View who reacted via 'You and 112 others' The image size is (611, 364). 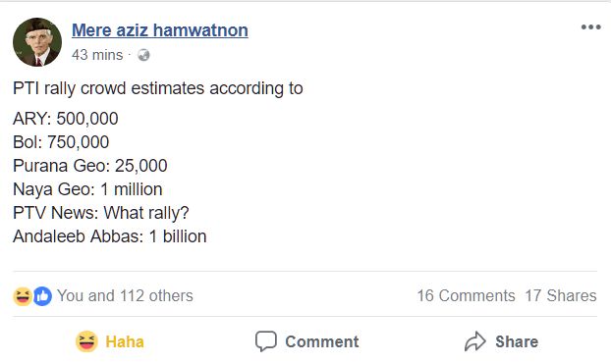125,296
